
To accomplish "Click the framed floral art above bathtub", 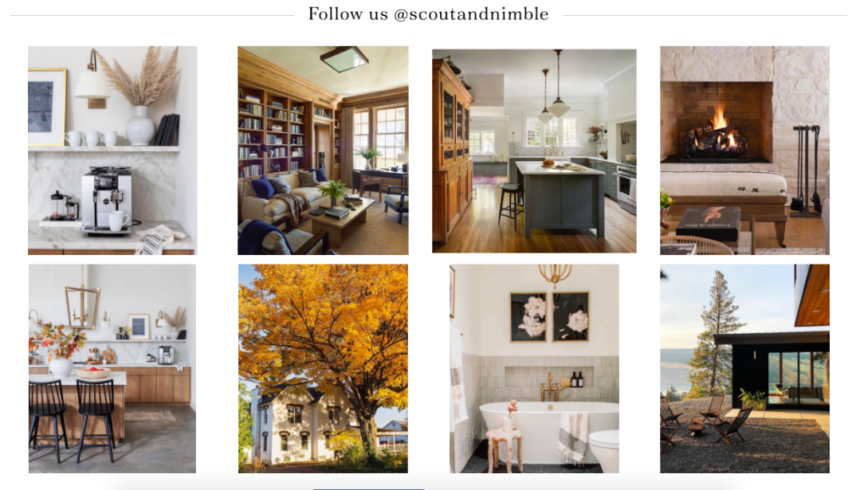I will [x=548, y=316].
